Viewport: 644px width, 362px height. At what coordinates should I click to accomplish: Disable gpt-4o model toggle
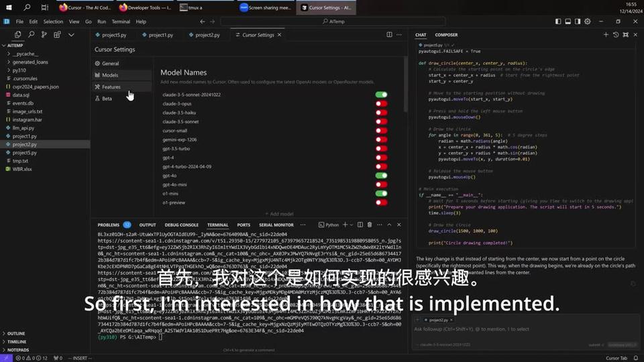[x=381, y=175]
